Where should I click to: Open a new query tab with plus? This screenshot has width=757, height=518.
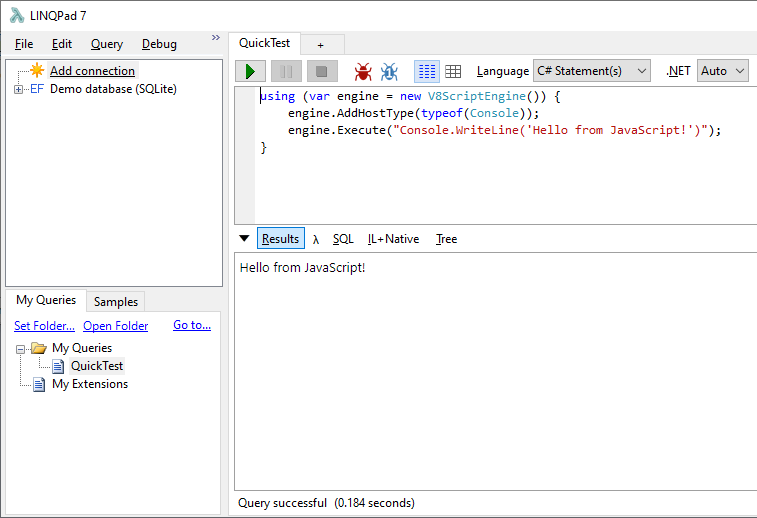[x=321, y=45]
